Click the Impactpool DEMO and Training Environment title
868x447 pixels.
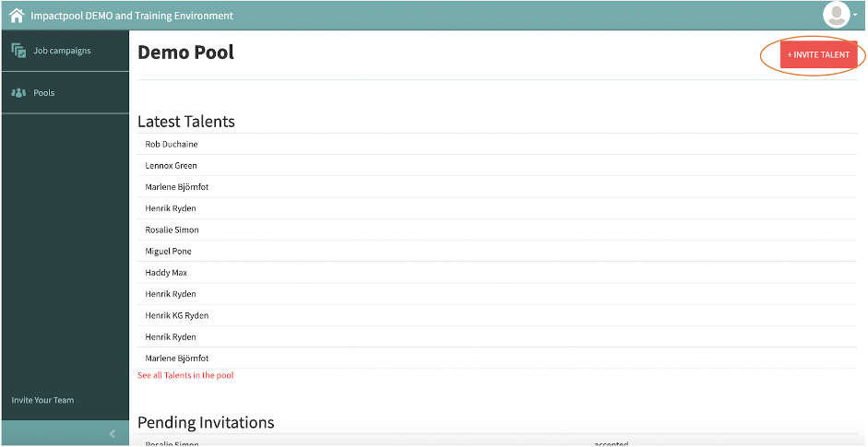pyautogui.click(x=132, y=16)
